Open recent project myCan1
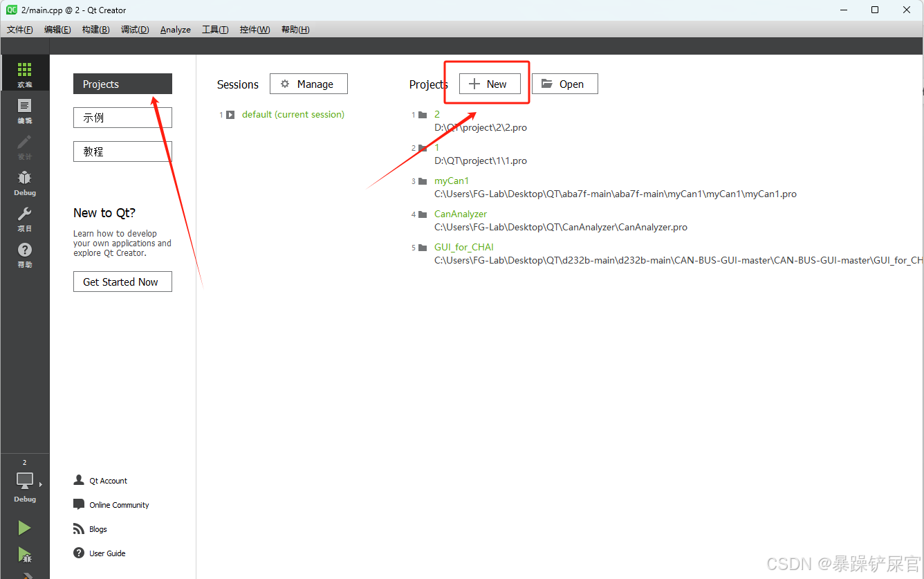924x579 pixels. click(452, 181)
